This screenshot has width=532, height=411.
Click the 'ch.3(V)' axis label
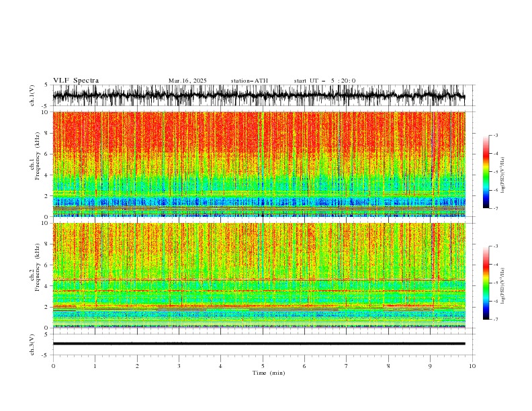[32, 345]
